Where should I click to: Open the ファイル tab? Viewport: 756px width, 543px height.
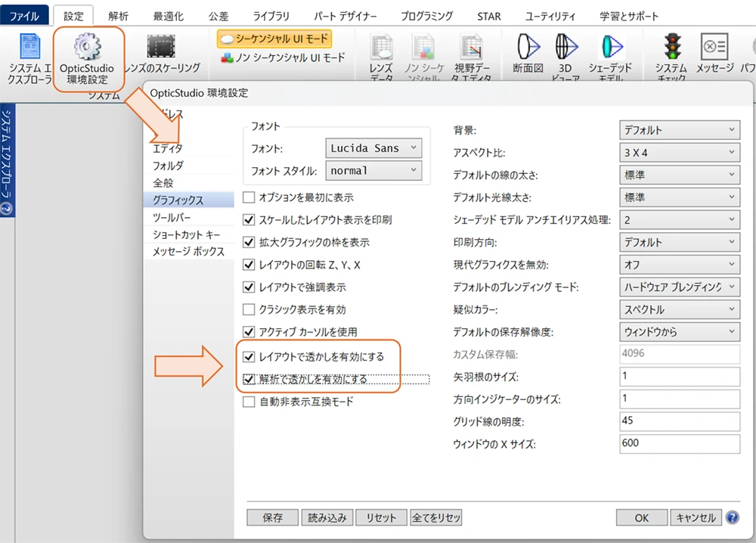[24, 16]
